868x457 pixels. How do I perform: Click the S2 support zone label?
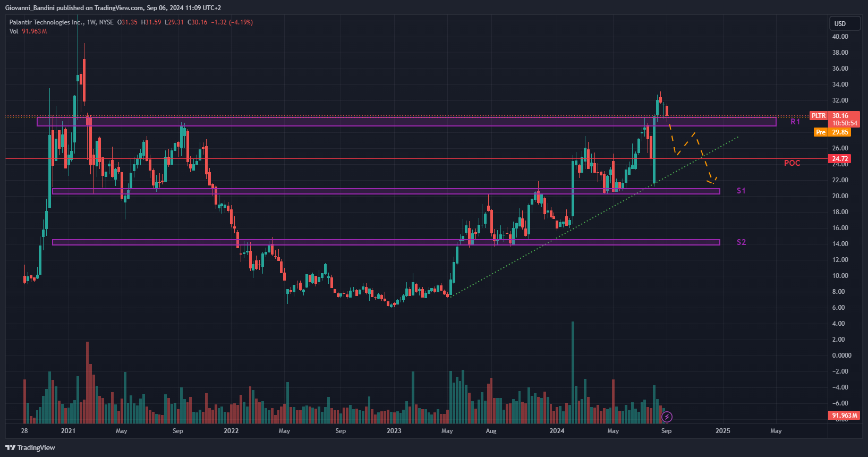(x=741, y=242)
